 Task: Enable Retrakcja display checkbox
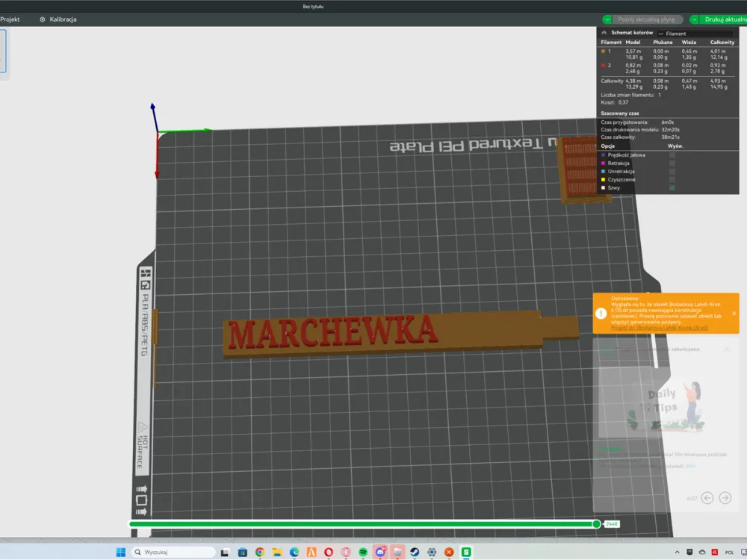point(672,164)
